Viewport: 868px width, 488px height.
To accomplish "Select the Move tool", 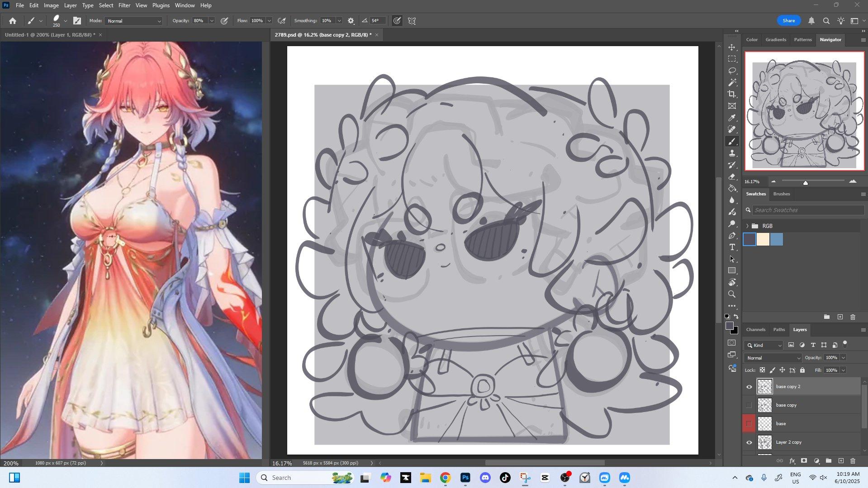I will click(731, 47).
